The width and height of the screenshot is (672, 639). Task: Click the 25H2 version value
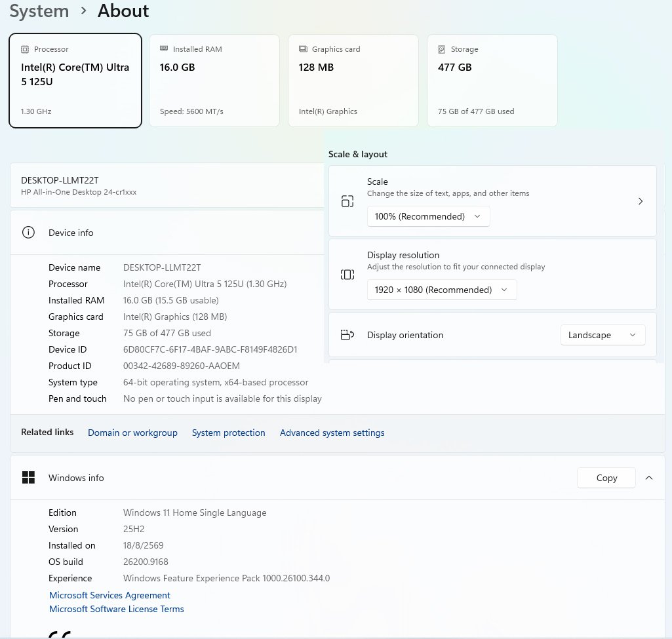click(x=134, y=529)
